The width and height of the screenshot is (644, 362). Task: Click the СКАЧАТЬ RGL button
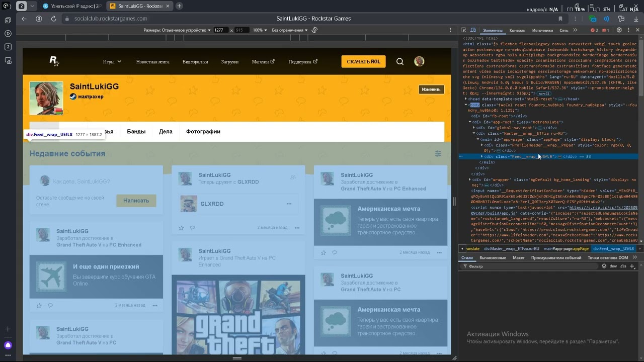click(x=363, y=61)
